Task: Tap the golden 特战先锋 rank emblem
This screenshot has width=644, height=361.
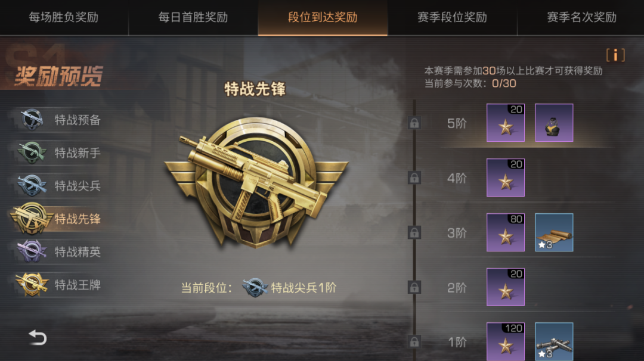Action: click(256, 182)
